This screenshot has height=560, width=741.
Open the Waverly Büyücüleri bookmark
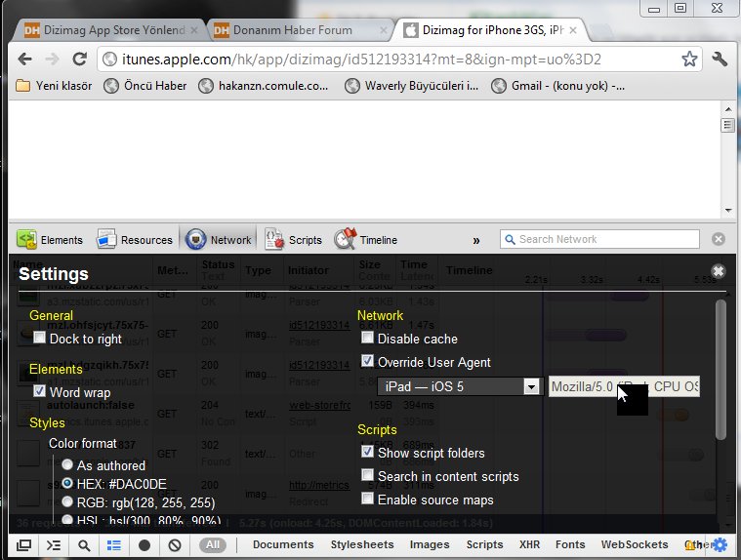(x=411, y=86)
